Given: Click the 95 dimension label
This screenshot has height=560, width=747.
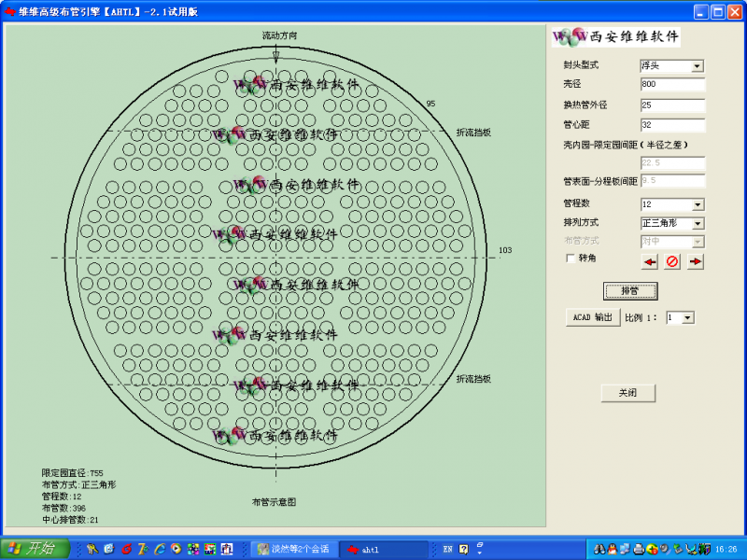Looking at the screenshot, I should [x=430, y=104].
